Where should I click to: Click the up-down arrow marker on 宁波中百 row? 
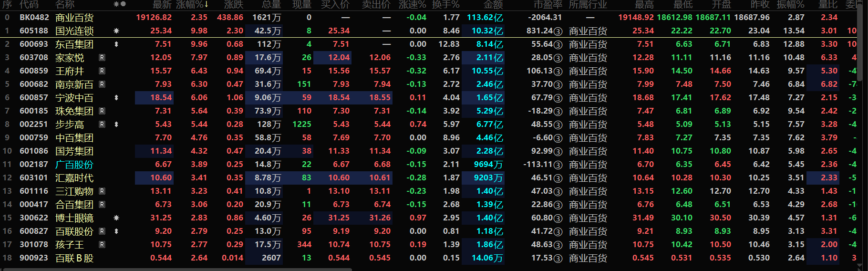[x=116, y=97]
